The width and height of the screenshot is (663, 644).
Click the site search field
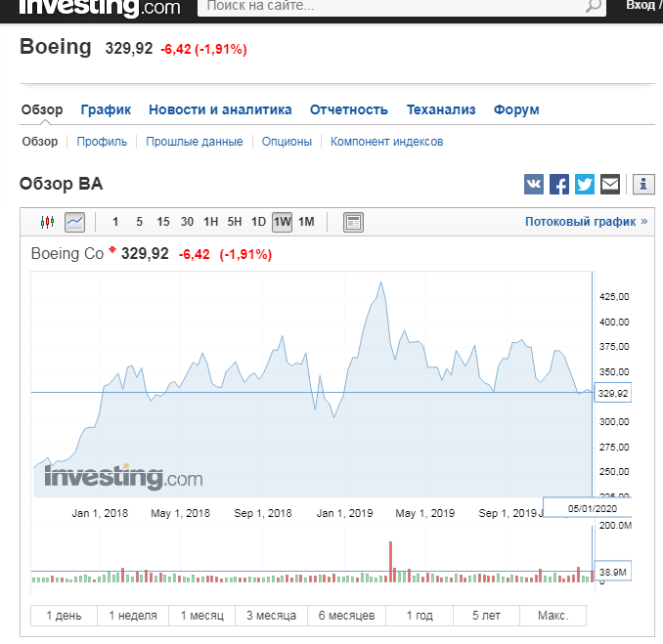pos(401,7)
